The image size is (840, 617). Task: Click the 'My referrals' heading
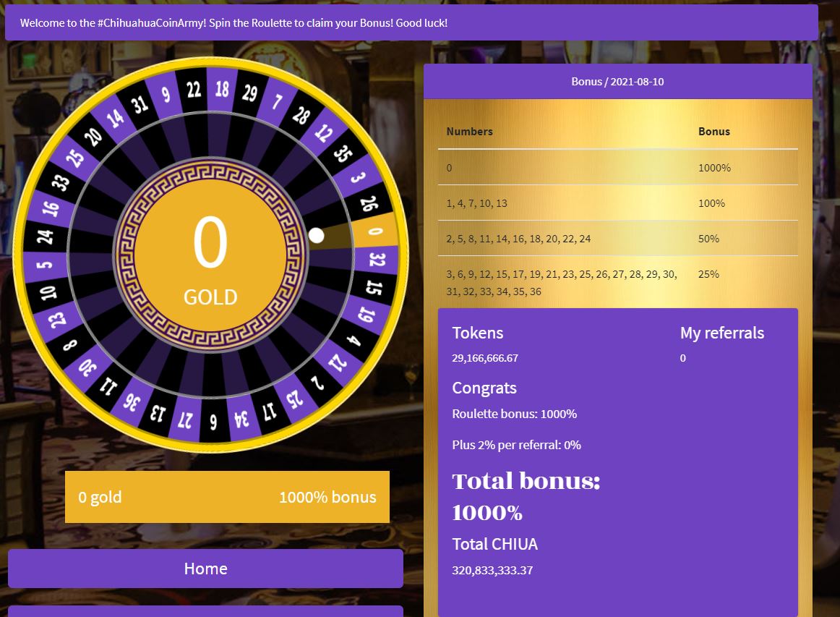[722, 333]
